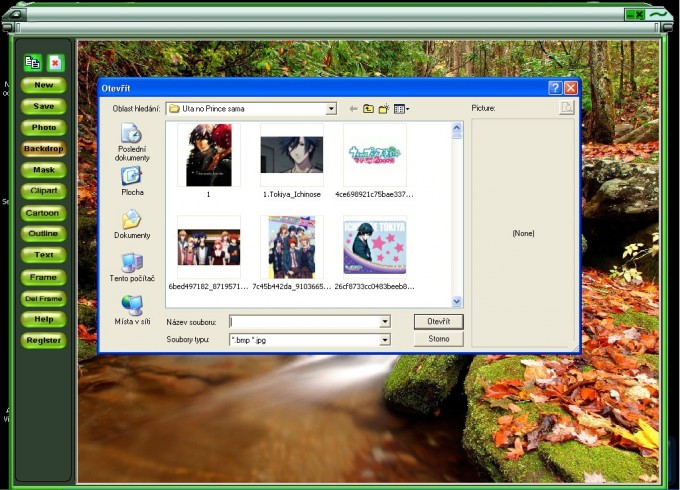Open Tento počítač location
Screen dimensions: 680x490
pos(132,267)
